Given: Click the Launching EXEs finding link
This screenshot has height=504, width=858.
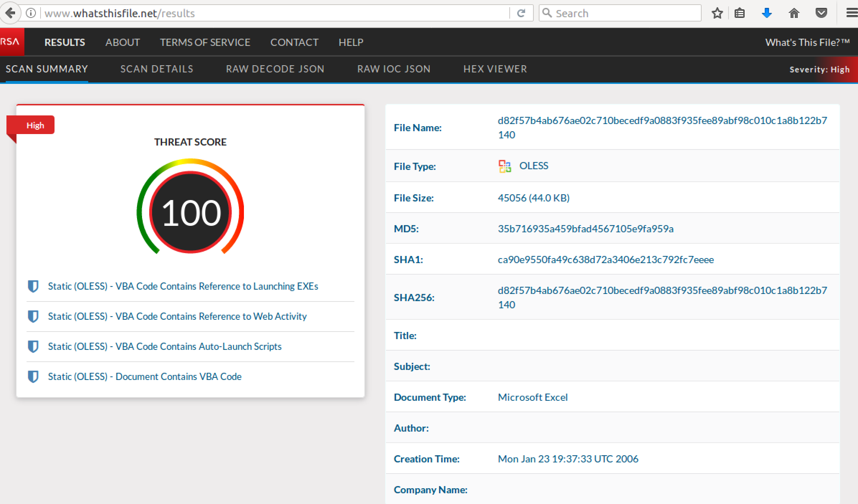Looking at the screenshot, I should click(183, 286).
